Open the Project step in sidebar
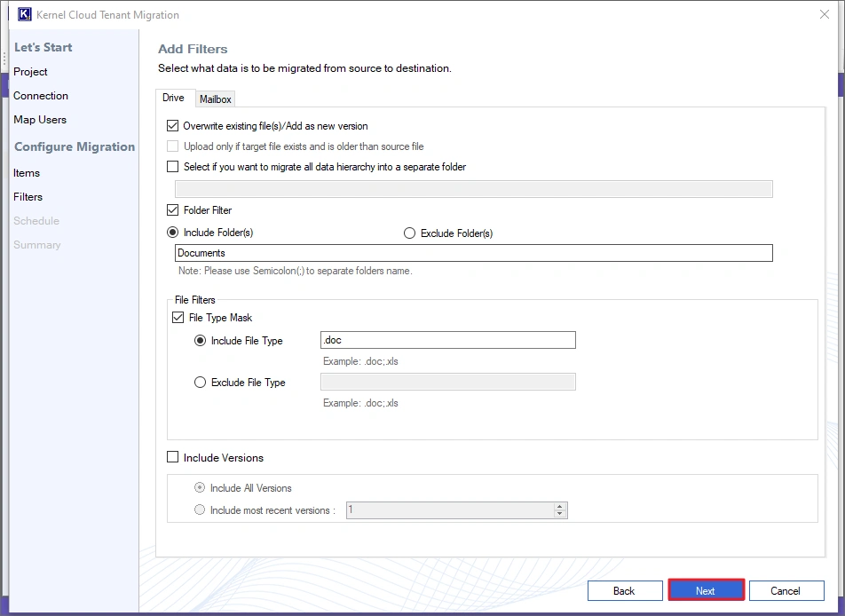The width and height of the screenshot is (845, 616). tap(30, 72)
